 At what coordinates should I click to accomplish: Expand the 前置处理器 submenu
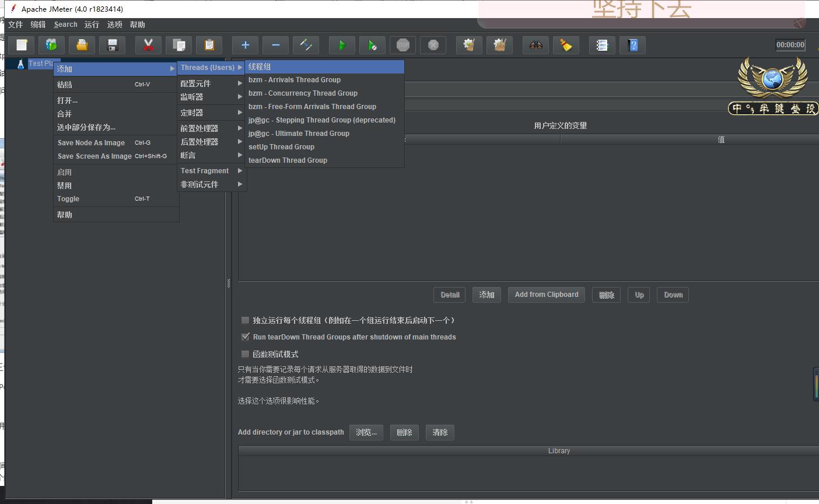point(211,128)
